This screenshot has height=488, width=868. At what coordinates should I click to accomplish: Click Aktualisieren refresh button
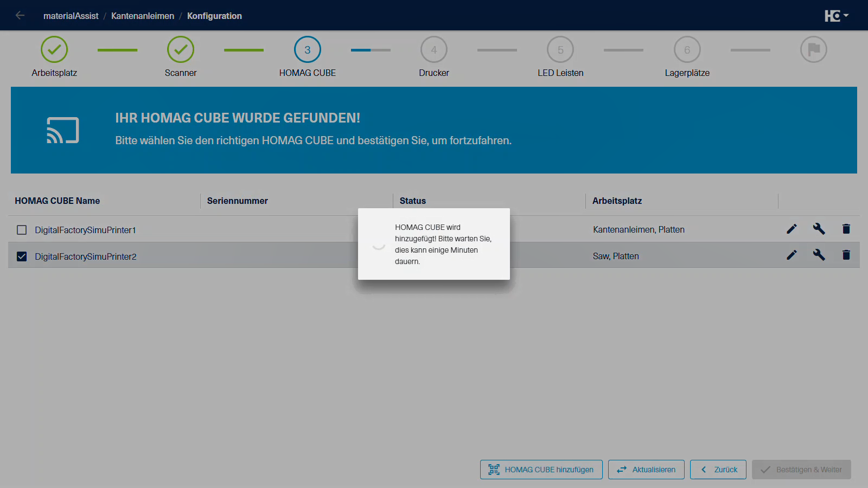646,470
